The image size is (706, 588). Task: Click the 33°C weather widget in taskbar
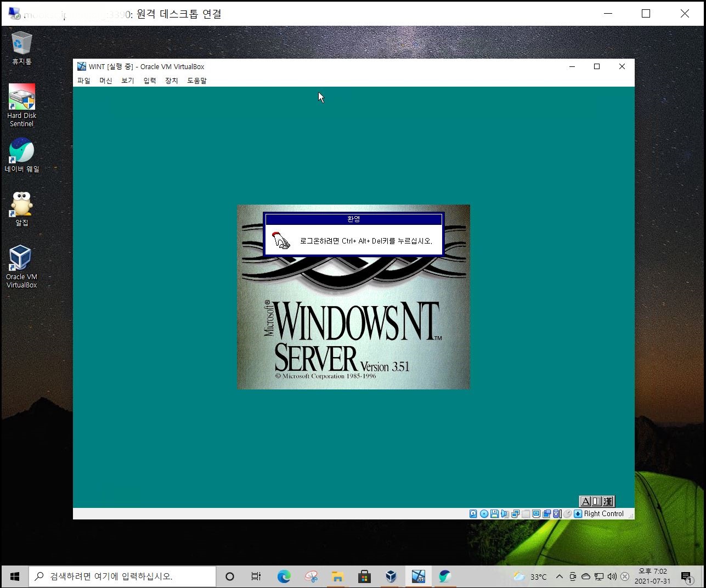click(x=530, y=576)
